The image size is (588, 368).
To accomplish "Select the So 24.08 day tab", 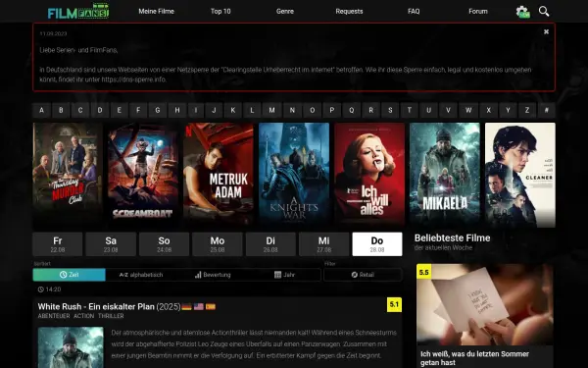I will [x=165, y=244].
